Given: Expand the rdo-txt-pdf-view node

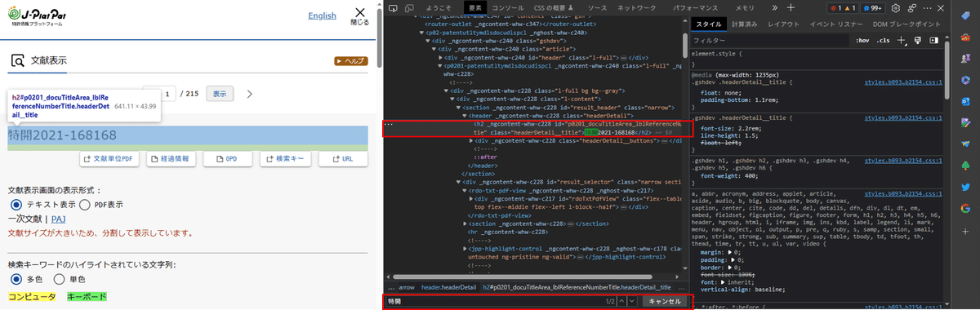Looking at the screenshot, I should point(465,190).
